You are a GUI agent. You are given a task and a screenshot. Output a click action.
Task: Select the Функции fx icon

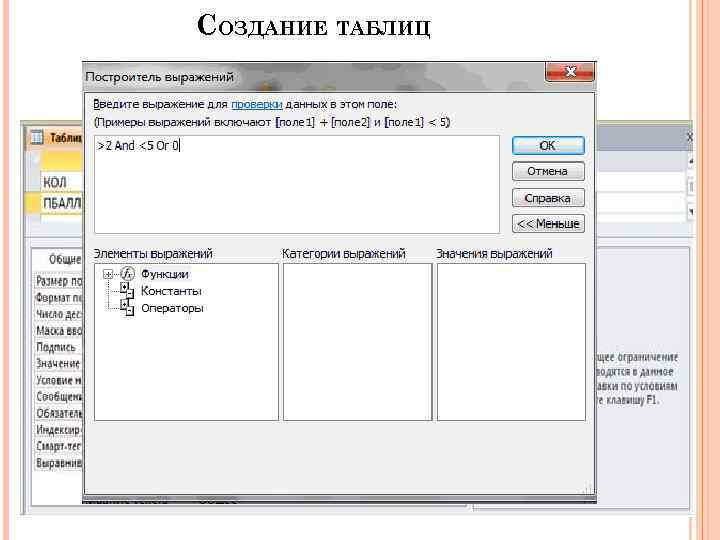[x=127, y=274]
